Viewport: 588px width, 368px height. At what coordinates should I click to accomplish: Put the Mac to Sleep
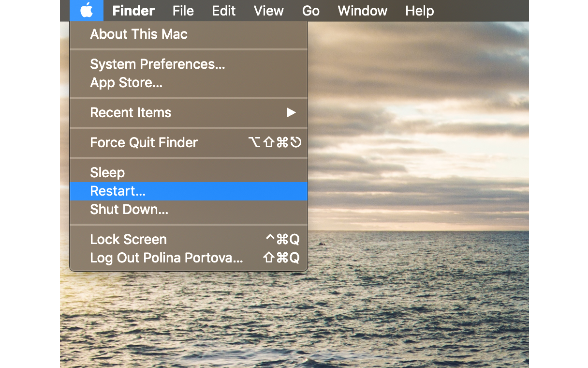click(x=189, y=173)
